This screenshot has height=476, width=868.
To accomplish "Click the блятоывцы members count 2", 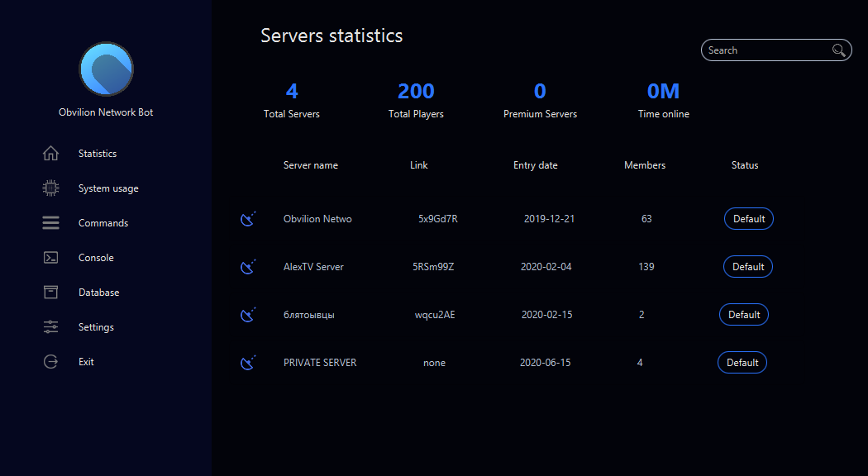I will [x=641, y=314].
